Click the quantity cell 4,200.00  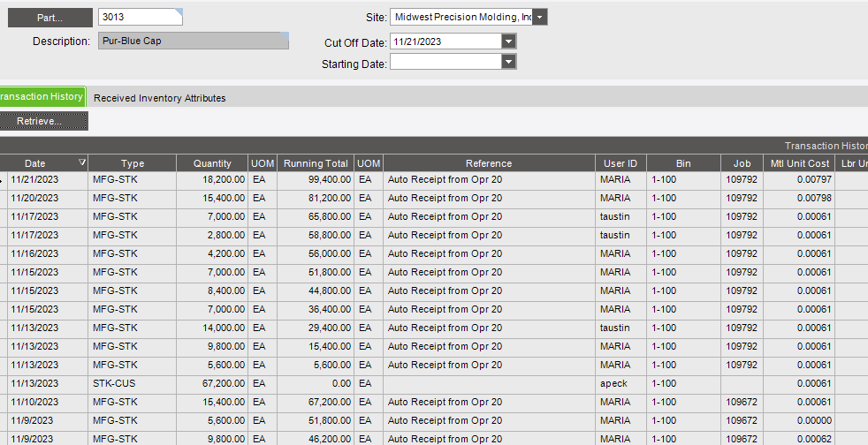[x=212, y=253]
